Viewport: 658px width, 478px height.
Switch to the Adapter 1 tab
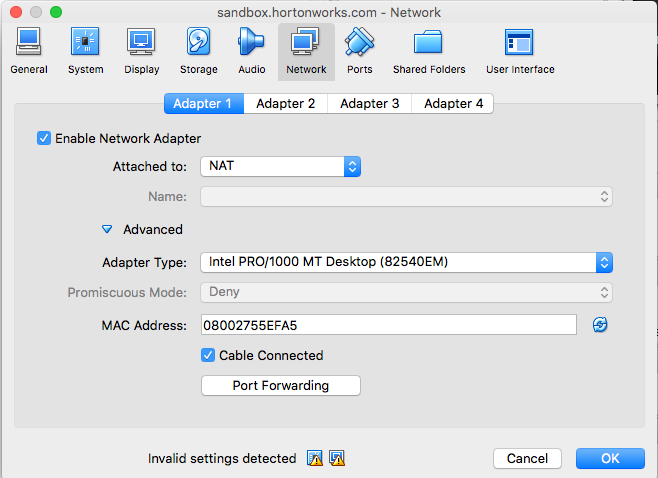coord(204,103)
